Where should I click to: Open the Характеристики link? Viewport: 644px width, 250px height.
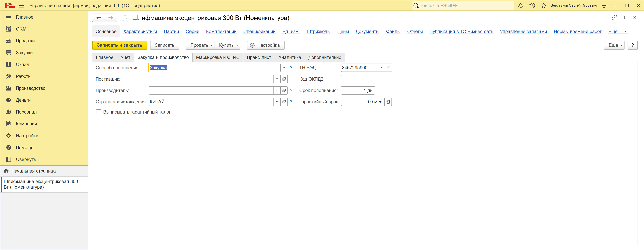click(x=140, y=32)
